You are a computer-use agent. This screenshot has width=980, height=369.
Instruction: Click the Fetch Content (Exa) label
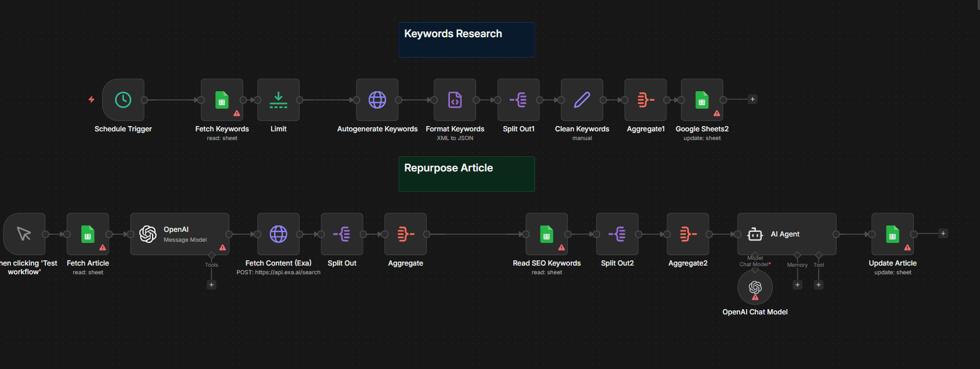pyautogui.click(x=279, y=263)
